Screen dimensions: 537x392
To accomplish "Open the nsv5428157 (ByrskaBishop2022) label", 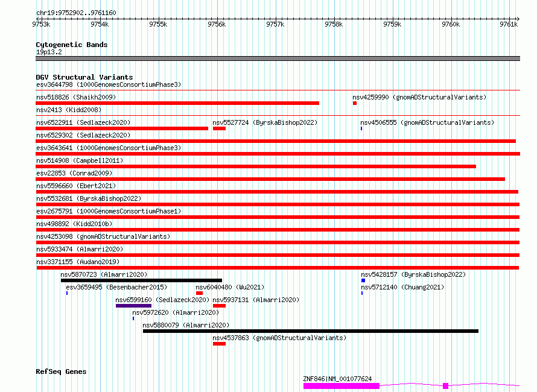I will point(413,274).
